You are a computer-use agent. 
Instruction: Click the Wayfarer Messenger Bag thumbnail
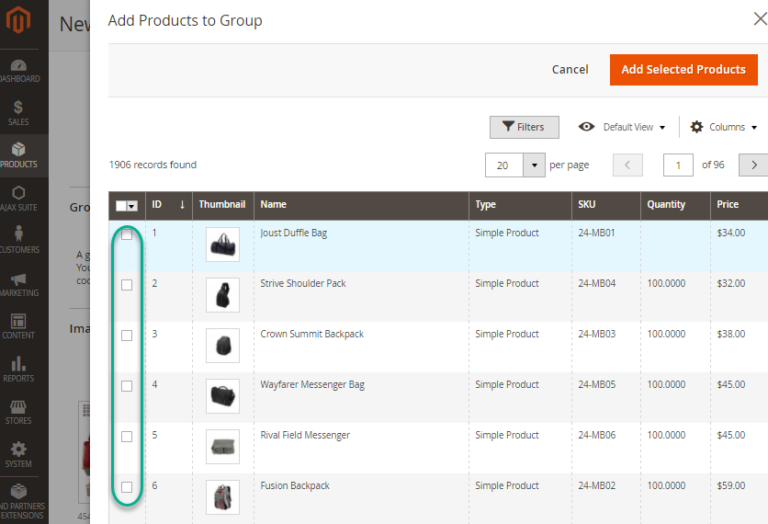coord(222,396)
